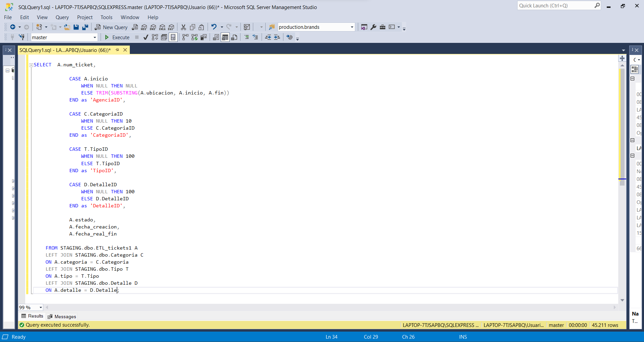Display the estimated execution plan
The width and height of the screenshot is (644, 342).
click(155, 38)
